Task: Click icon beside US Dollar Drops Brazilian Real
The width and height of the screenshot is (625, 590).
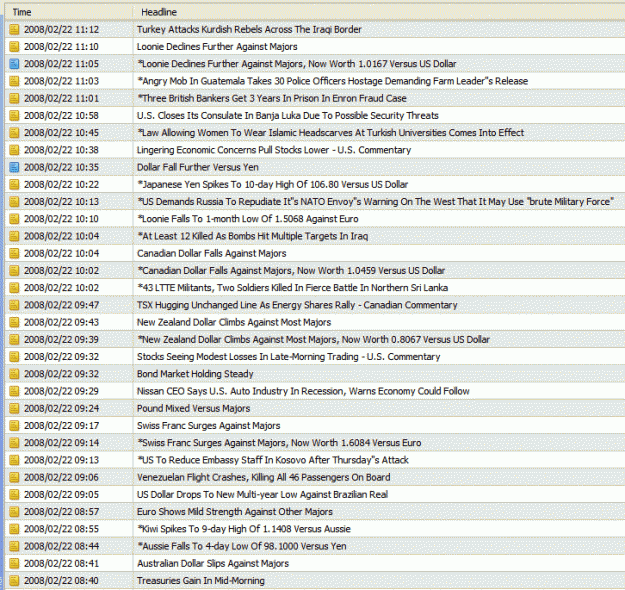Action: (x=14, y=495)
